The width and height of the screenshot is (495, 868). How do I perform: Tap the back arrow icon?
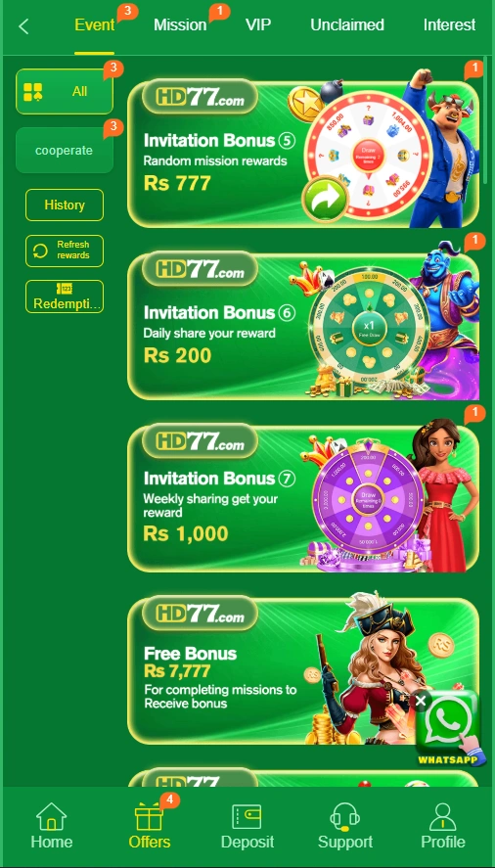click(23, 26)
